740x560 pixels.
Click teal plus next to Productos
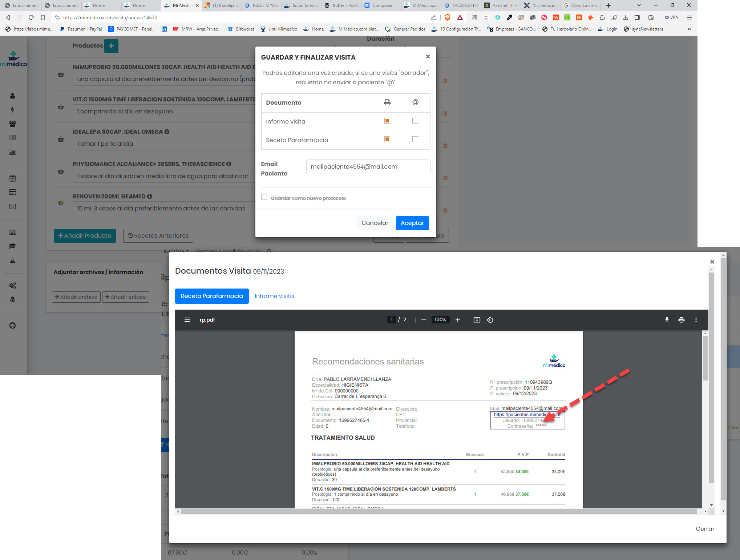(111, 46)
